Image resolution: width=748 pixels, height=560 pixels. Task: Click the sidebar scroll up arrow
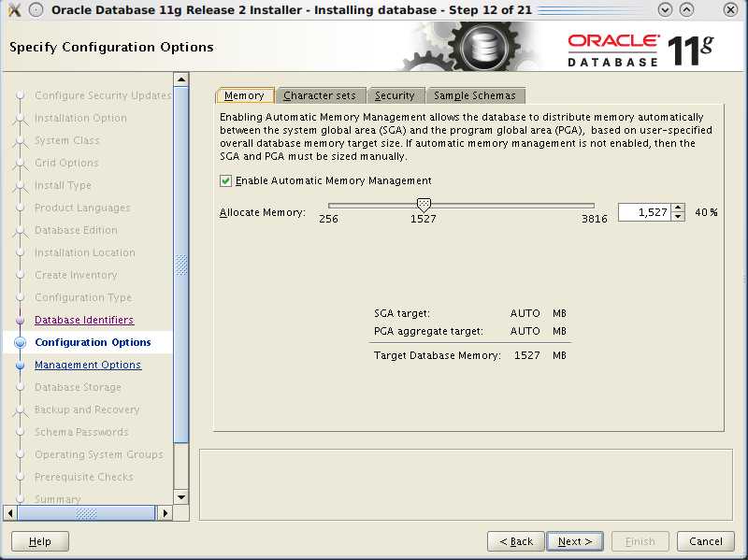coord(181,79)
